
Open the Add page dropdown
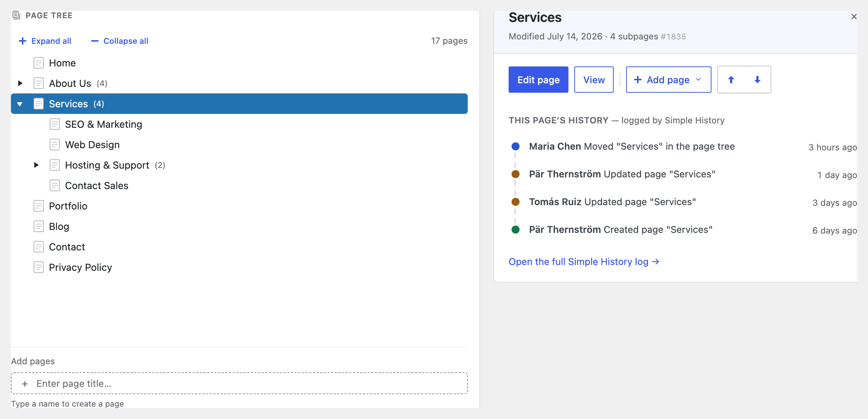[x=668, y=80]
